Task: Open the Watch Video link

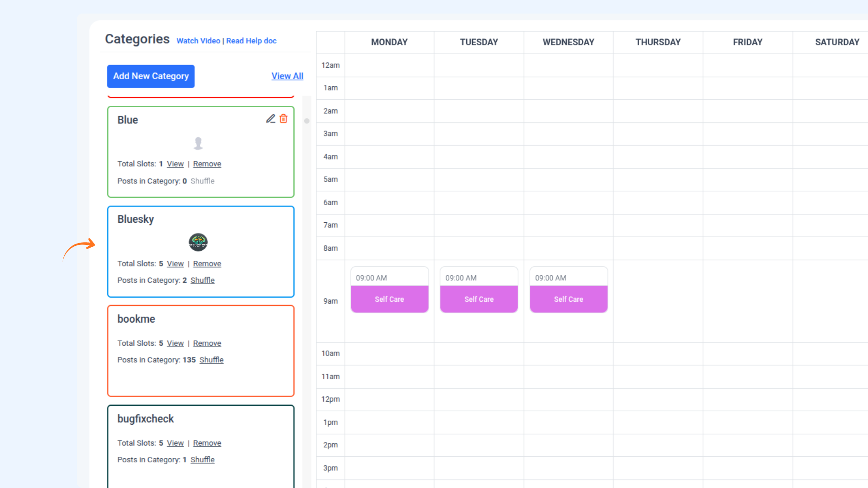Action: pos(198,41)
